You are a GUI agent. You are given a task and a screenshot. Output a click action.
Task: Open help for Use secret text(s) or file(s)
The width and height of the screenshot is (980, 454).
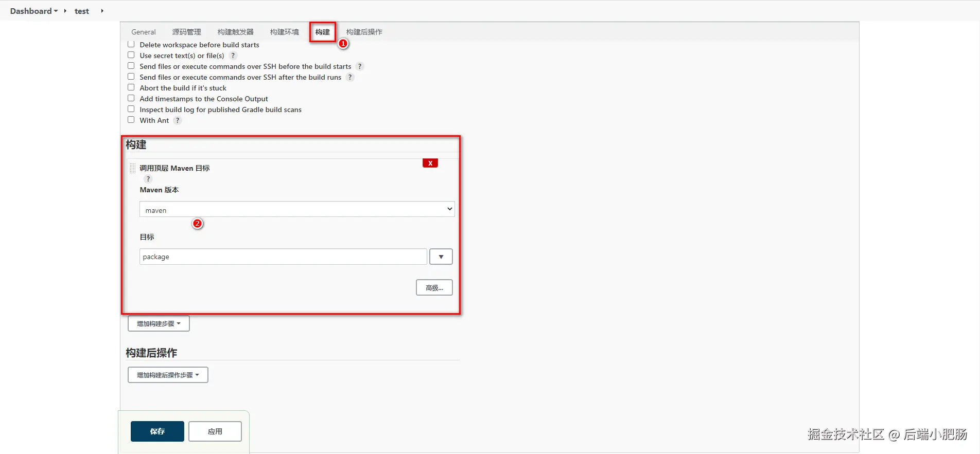233,56
